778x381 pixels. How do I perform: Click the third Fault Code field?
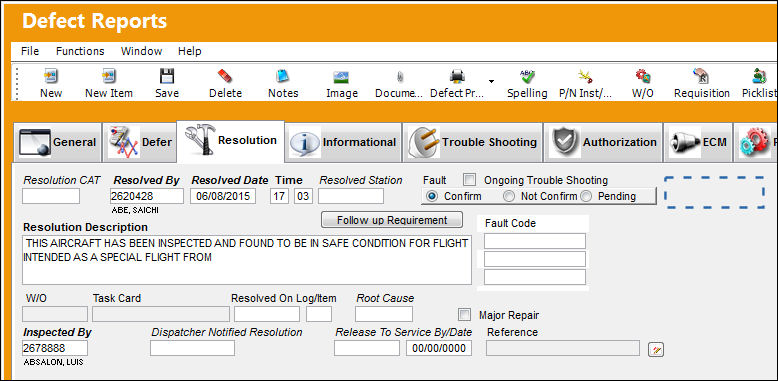[535, 277]
